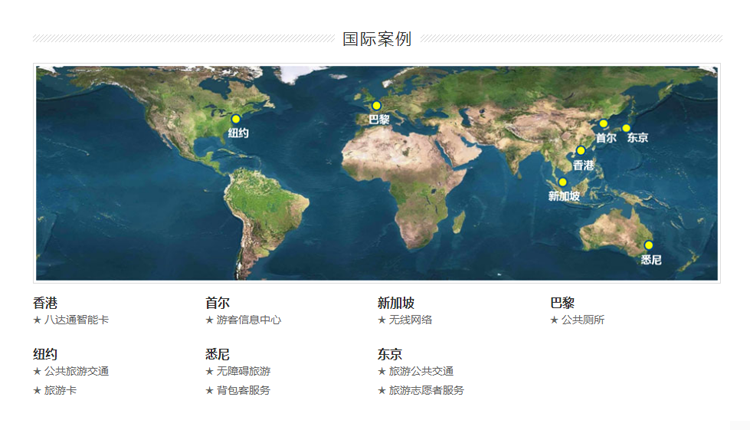The height and width of the screenshot is (430, 750).
Task: Open the 新加坡 heading below the map
Action: pos(396,303)
